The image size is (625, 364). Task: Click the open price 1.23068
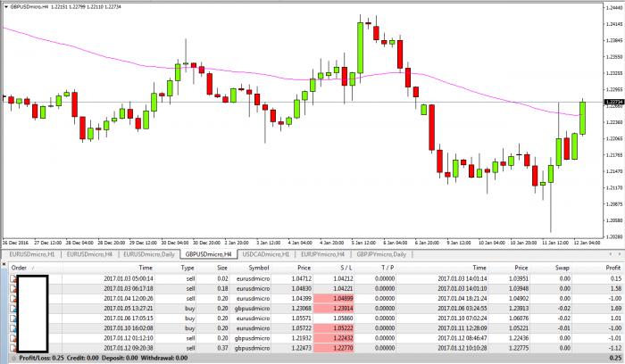click(x=302, y=309)
